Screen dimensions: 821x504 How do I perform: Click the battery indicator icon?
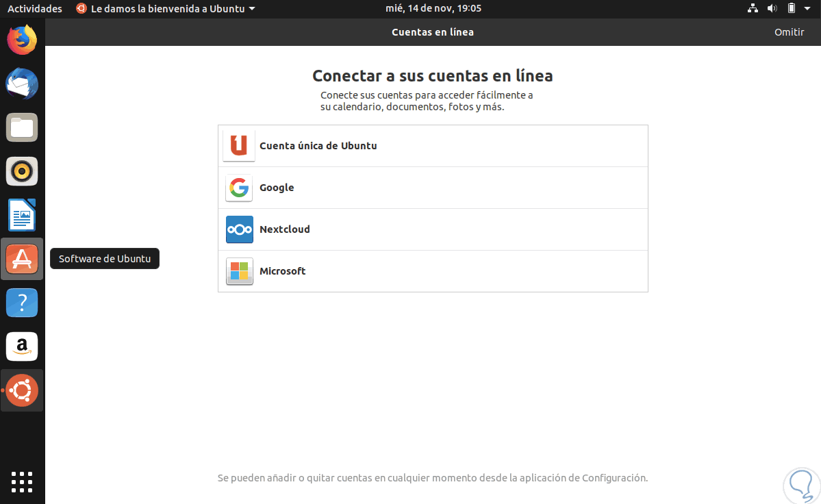tap(792, 8)
